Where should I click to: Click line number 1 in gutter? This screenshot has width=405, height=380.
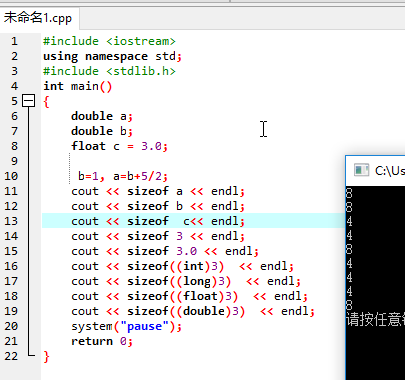click(x=14, y=41)
